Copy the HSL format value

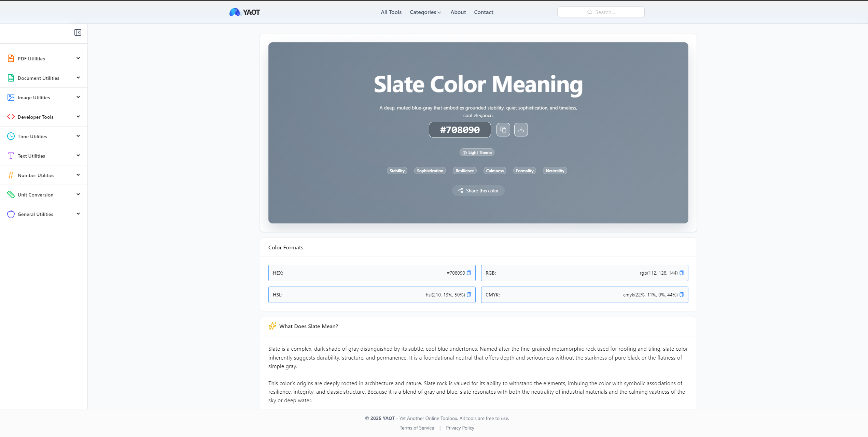[469, 295]
